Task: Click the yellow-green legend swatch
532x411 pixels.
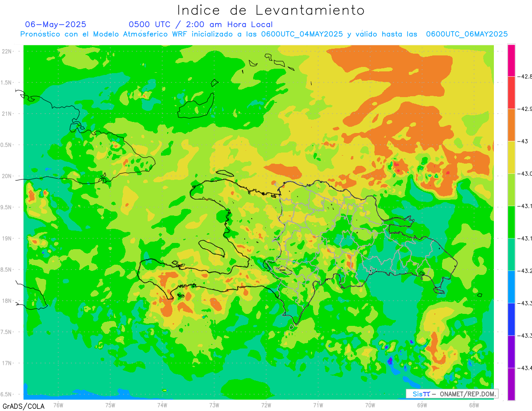Action: point(511,189)
